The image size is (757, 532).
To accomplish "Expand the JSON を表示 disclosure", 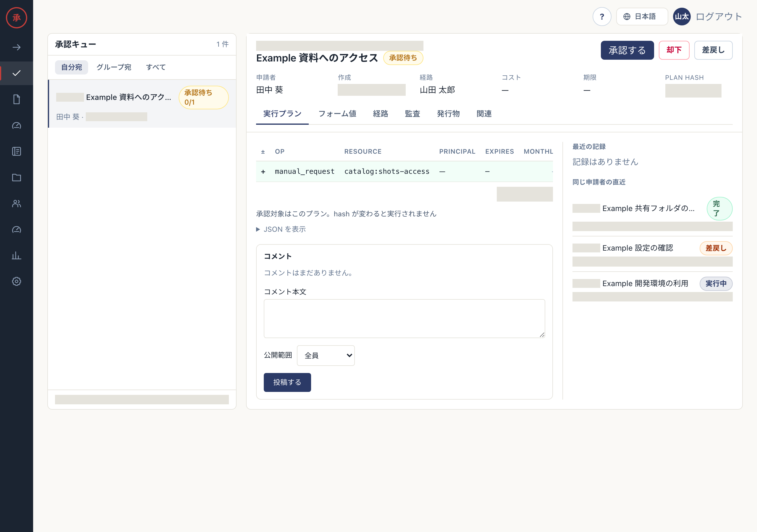I will (x=281, y=229).
